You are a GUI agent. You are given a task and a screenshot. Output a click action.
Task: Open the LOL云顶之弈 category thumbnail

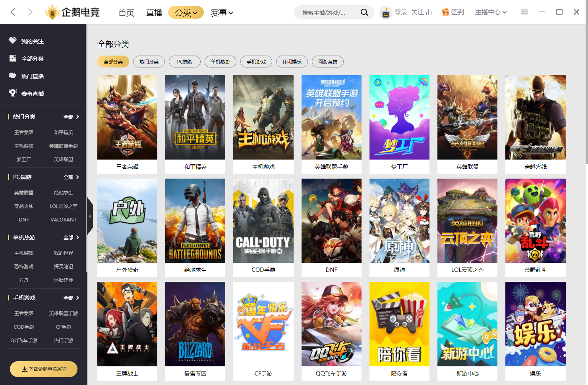pyautogui.click(x=467, y=221)
